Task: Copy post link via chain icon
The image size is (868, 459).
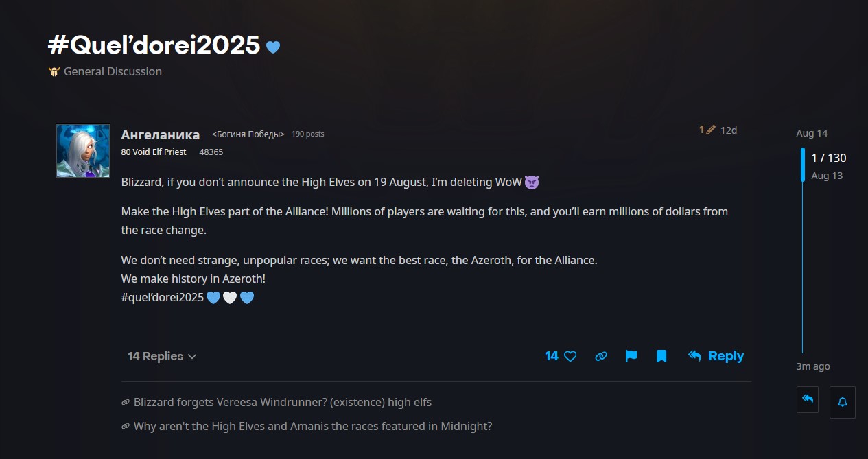Action: coord(601,356)
